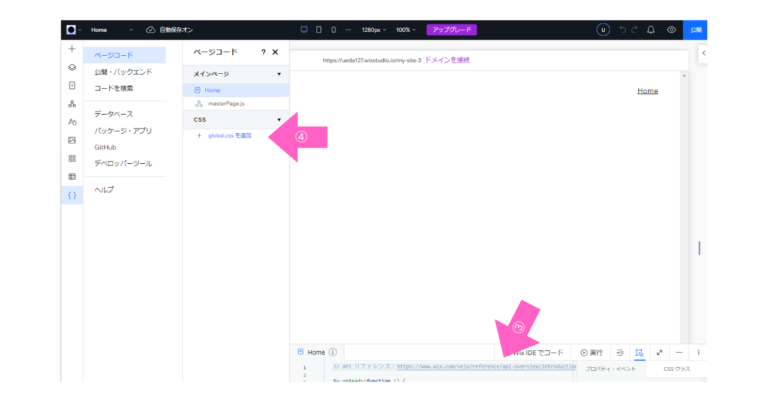Image resolution: width=768 pixels, height=402 pixels.
Task: Toggle the properties panel icon in code bar
Action: 639,352
